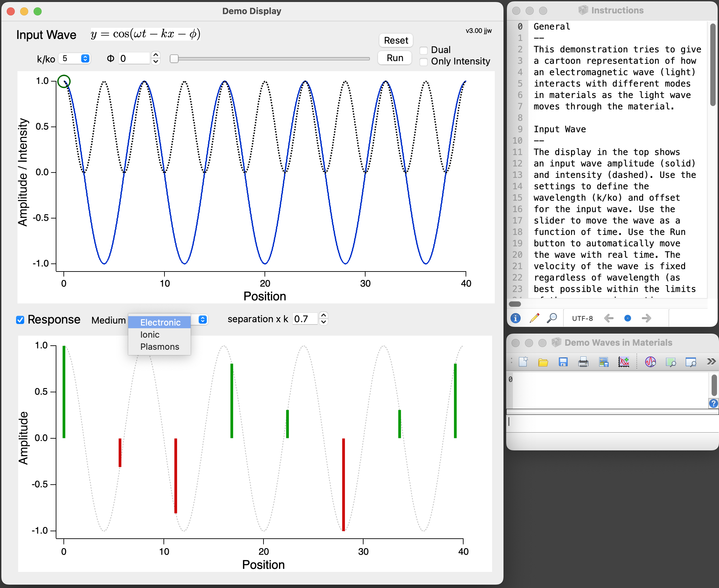
Task: Enable the Dual checkbox
Action: 423,50
